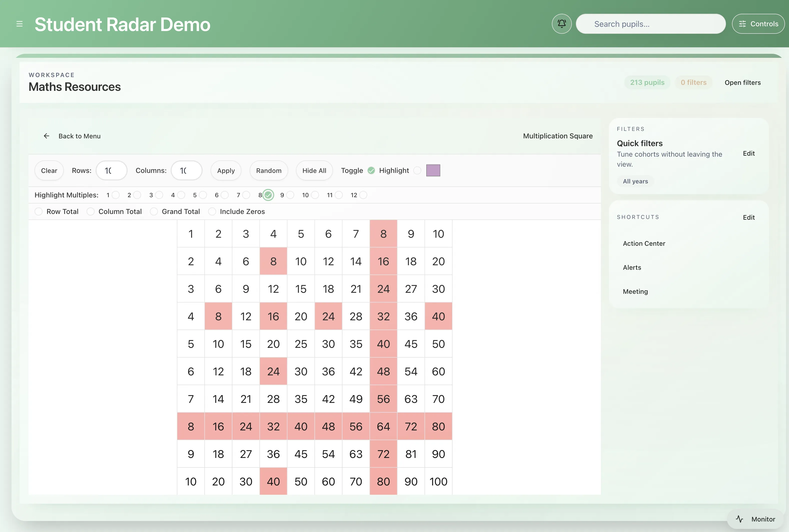The image size is (789, 532).
Task: Edit the Quick filters section
Action: click(748, 153)
